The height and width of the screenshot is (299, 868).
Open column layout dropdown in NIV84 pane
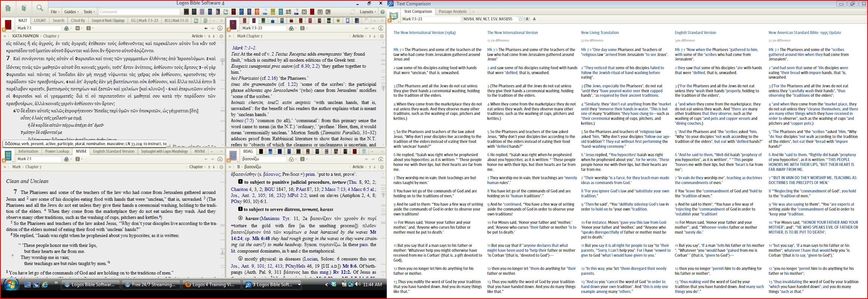[x=79, y=159]
